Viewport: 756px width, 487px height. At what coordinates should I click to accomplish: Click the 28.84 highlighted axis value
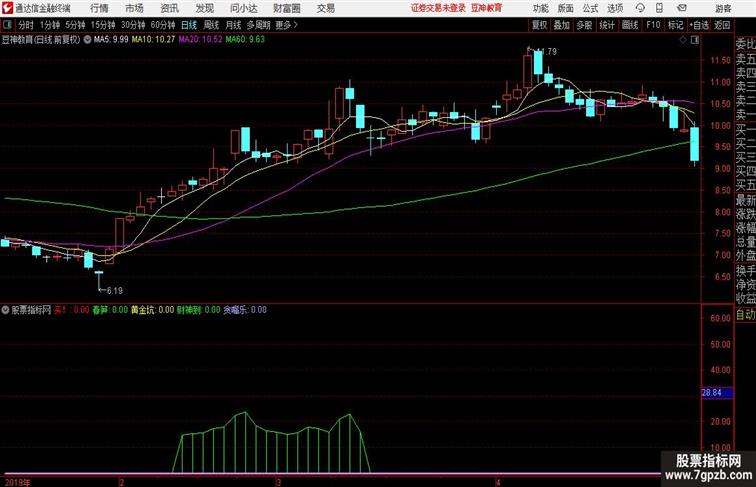coord(717,392)
